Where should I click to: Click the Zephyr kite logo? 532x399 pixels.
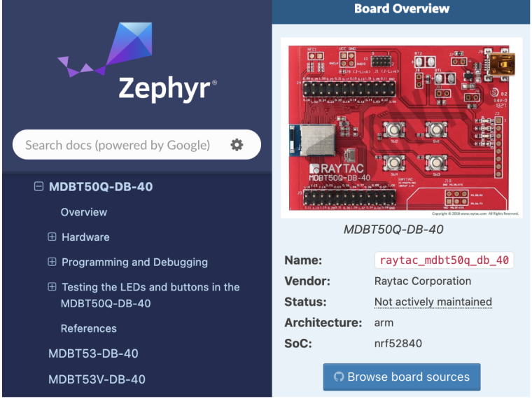[105, 49]
